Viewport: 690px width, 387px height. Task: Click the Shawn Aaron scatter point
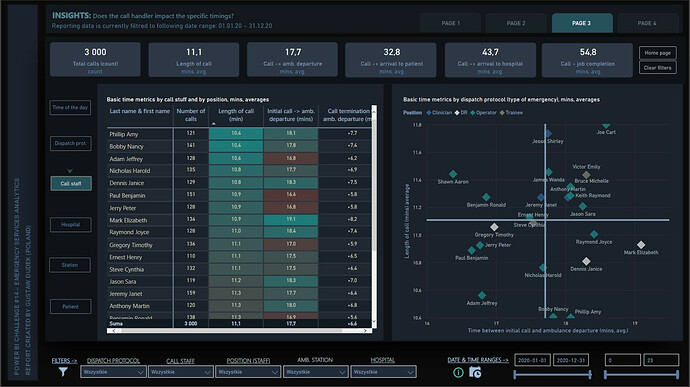(x=453, y=174)
